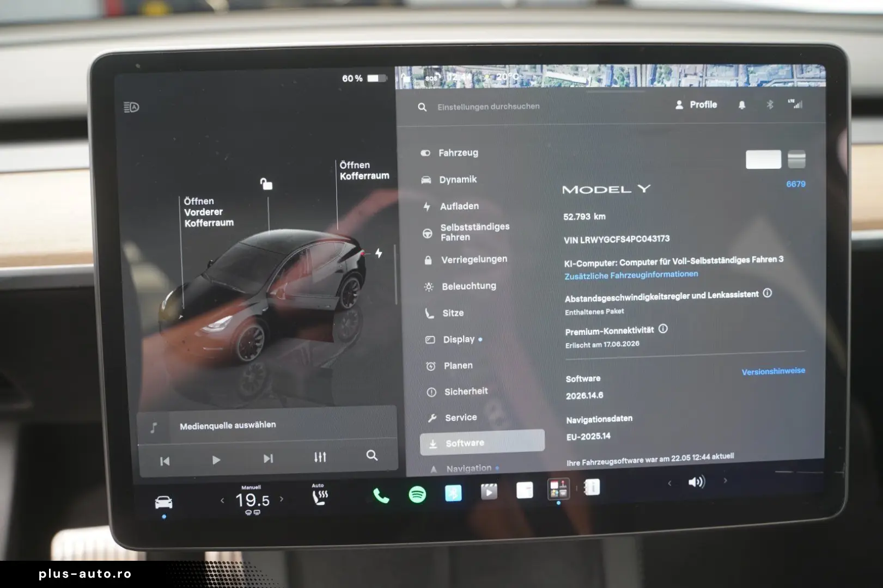Open the rear trunk via Öffnen Kofferraum

364,170
